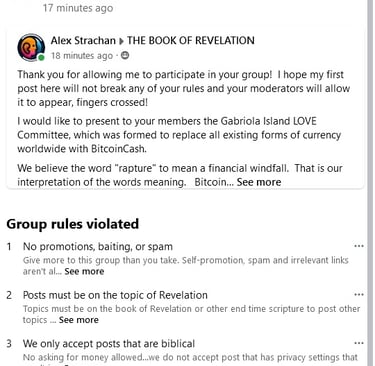Image resolution: width=375 pixels, height=366 pixels.
Task: Open options menu for rule 3
Action: [359, 343]
